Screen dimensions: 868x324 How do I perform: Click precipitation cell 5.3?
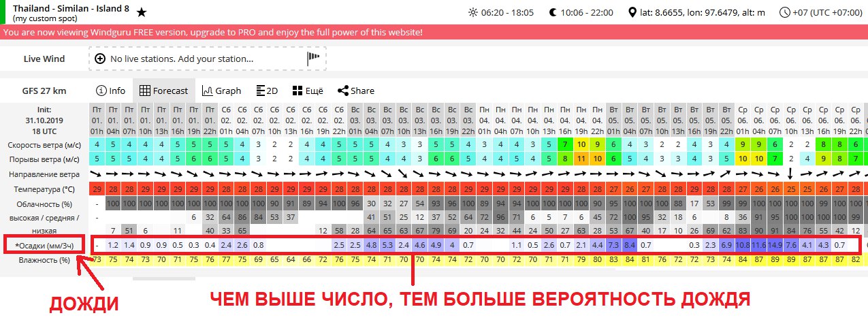388,244
